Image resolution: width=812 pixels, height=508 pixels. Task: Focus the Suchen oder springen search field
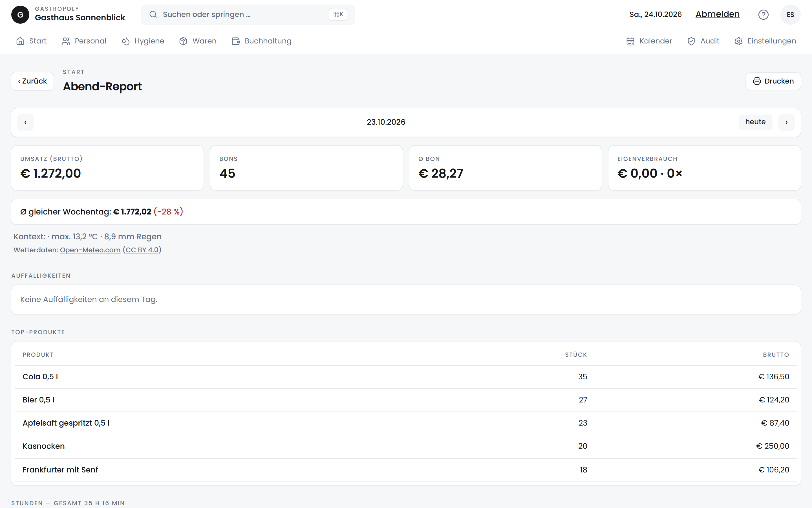248,14
